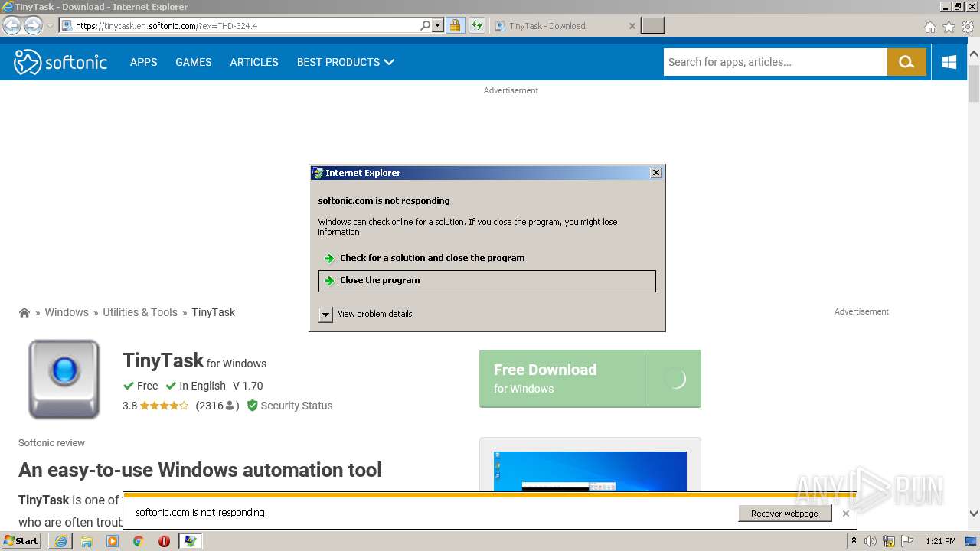Viewport: 980px width, 551px height.
Task: Open a new blank tab
Action: pos(652,26)
